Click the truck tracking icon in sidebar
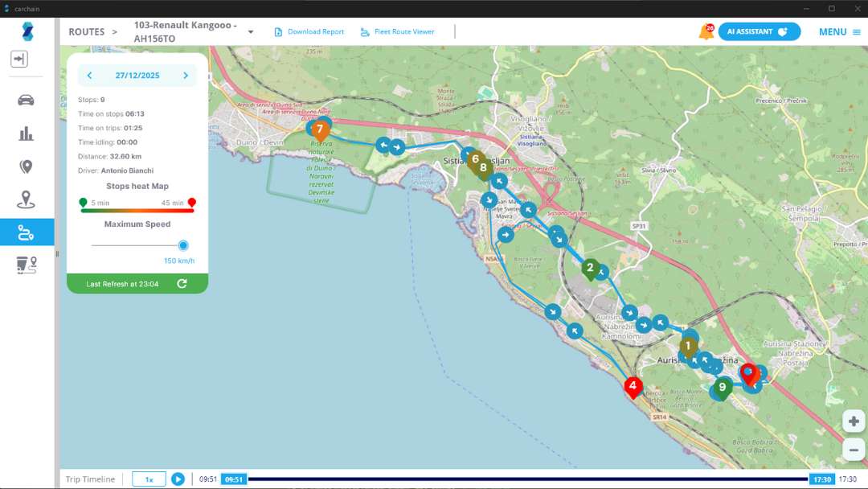 (25, 265)
